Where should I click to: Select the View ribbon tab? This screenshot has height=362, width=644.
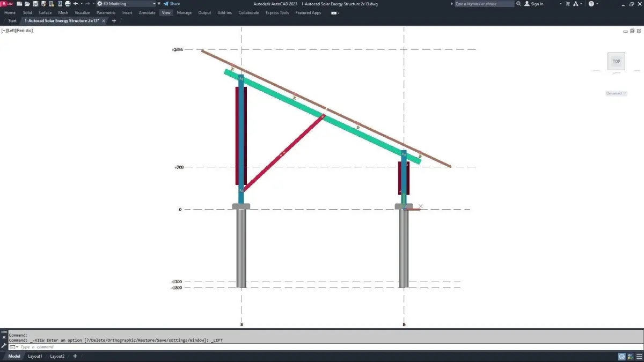click(x=166, y=12)
